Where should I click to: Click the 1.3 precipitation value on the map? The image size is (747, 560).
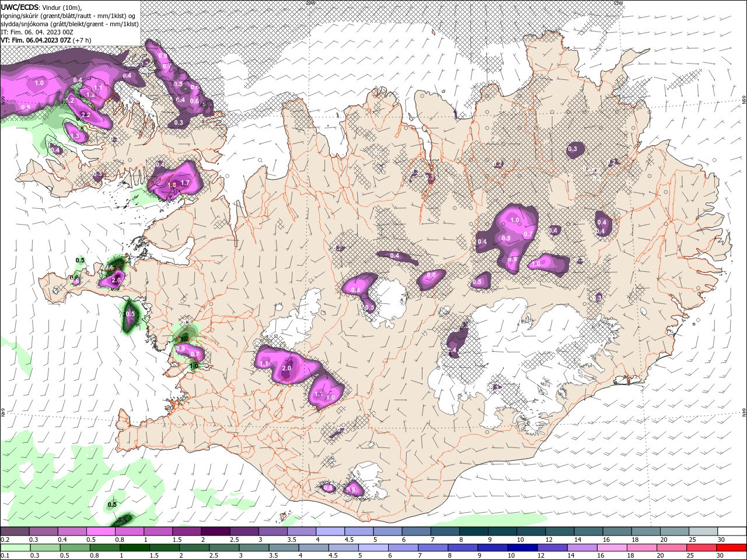pos(75,136)
